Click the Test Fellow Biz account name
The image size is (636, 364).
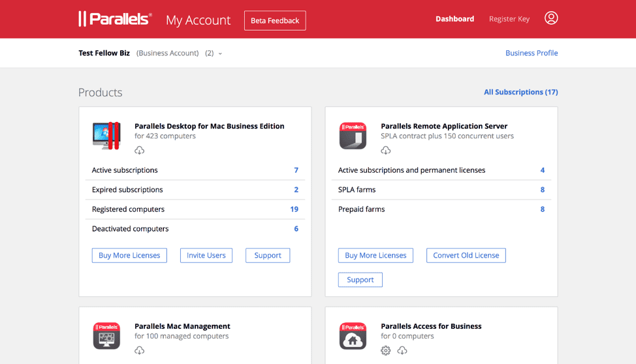[x=104, y=53]
